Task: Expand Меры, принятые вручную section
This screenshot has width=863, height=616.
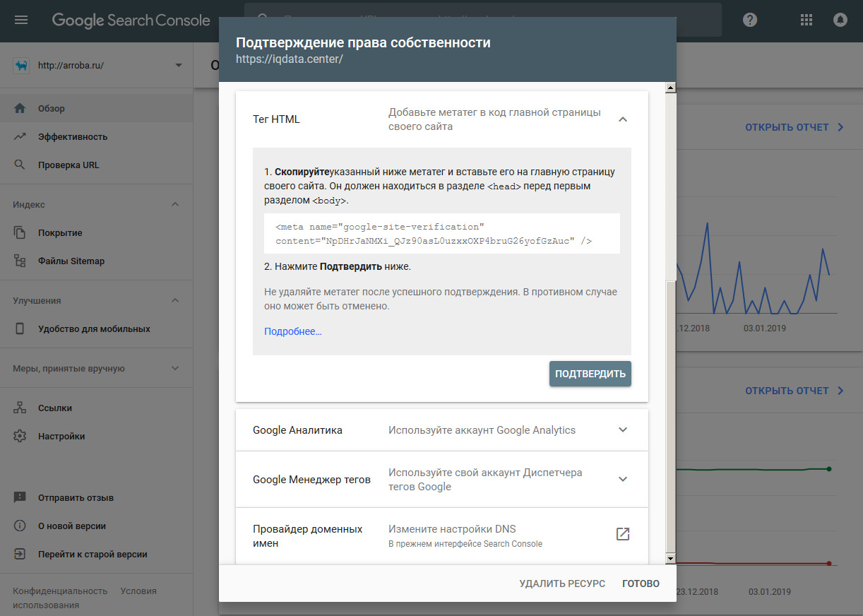Action: 175,368
